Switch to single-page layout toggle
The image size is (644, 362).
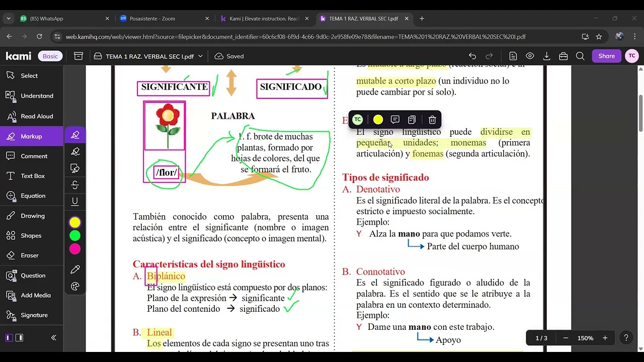coord(9,338)
